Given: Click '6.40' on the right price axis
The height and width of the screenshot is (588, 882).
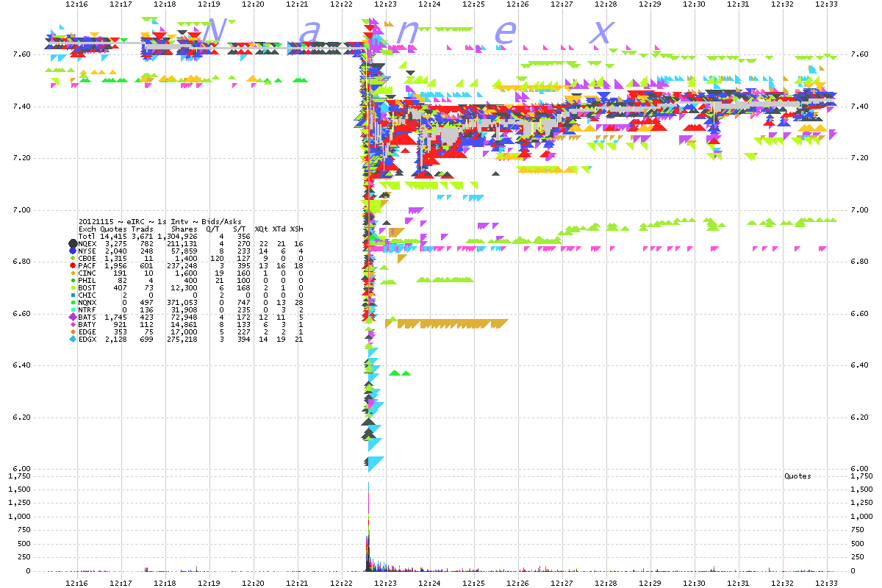Looking at the screenshot, I should [858, 365].
